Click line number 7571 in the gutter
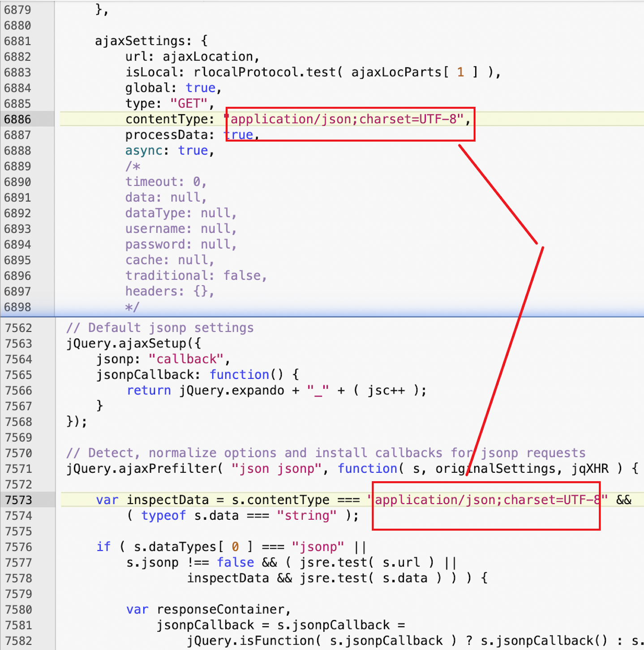The height and width of the screenshot is (650, 644). click(19, 469)
